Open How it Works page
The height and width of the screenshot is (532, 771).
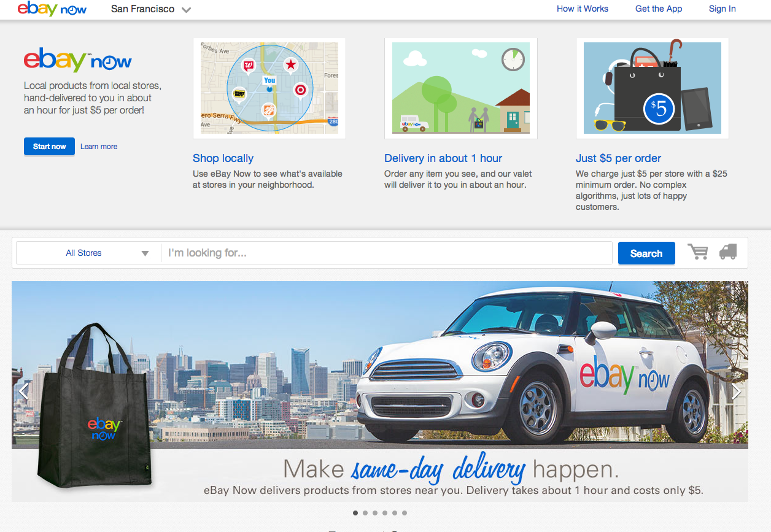(x=583, y=9)
